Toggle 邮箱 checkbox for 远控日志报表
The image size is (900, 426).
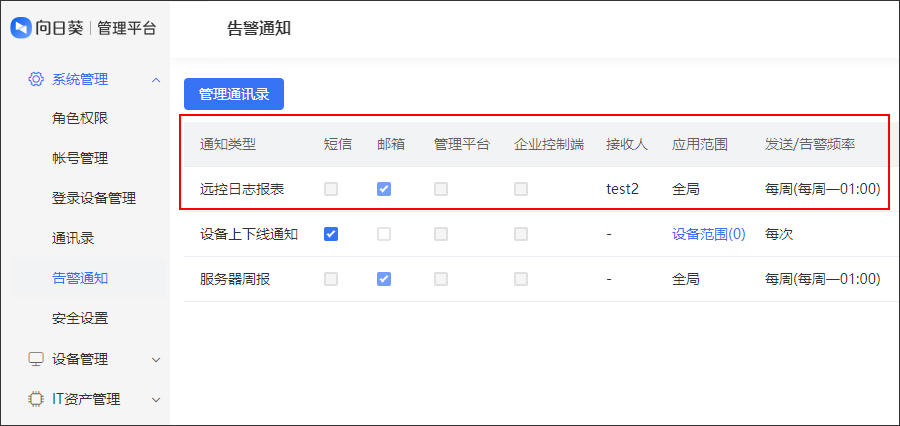click(384, 189)
